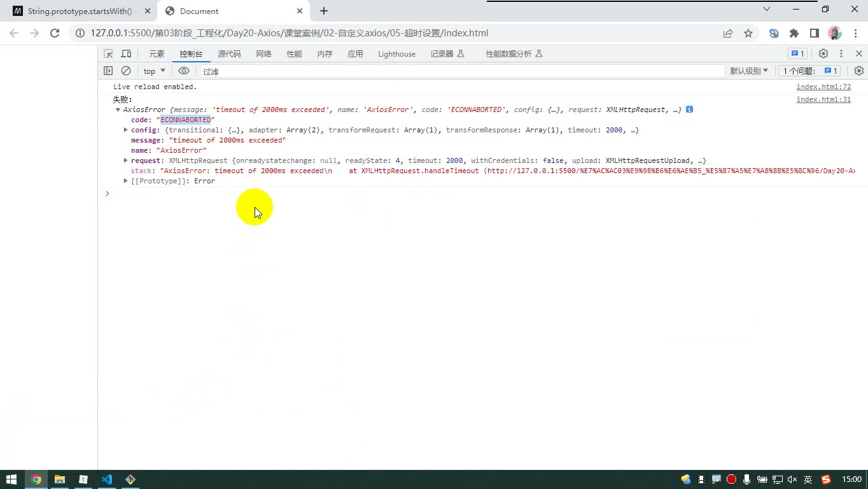Expand the request XMLHttpRequest property
Screen dimensions: 868x489
pyautogui.click(x=126, y=160)
